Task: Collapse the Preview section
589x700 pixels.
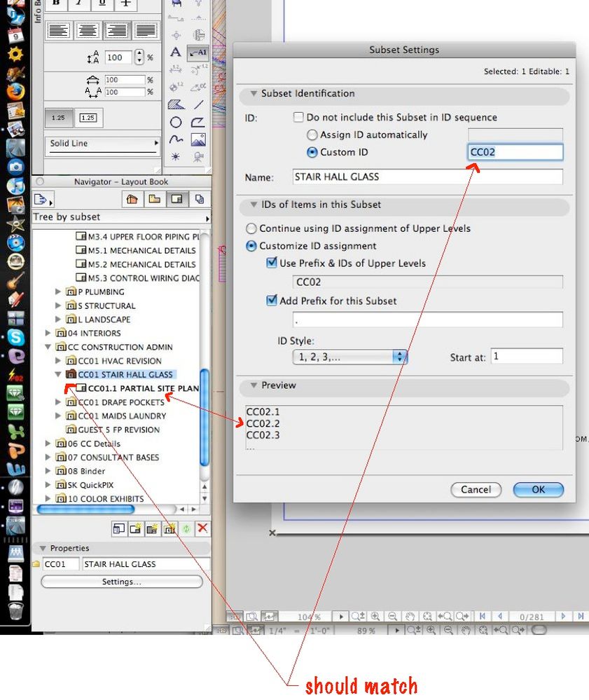Action: click(254, 385)
